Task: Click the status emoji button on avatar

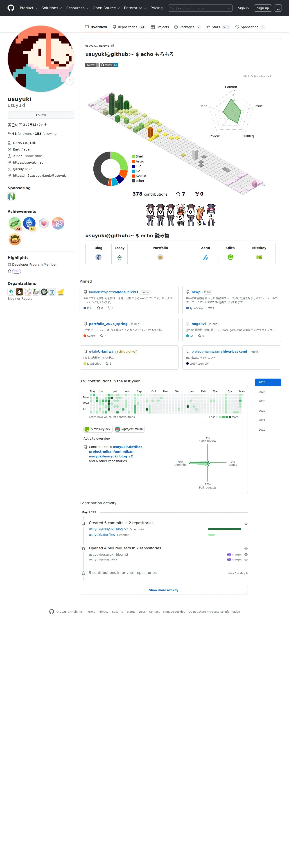Action: click(69, 81)
